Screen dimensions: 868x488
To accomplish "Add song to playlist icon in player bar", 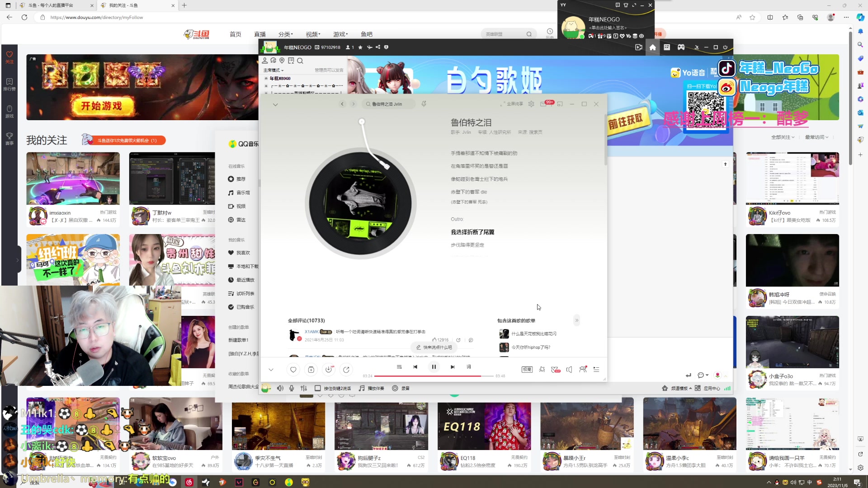I will click(311, 370).
